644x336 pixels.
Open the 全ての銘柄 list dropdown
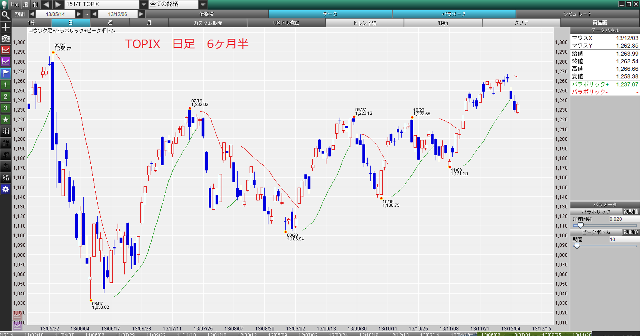click(x=203, y=4)
